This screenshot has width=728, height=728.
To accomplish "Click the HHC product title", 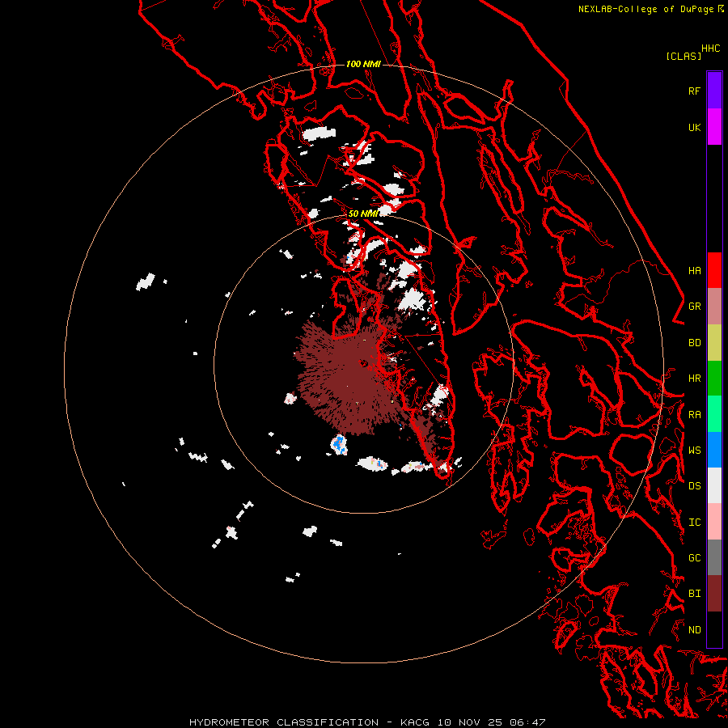I will (x=710, y=49).
